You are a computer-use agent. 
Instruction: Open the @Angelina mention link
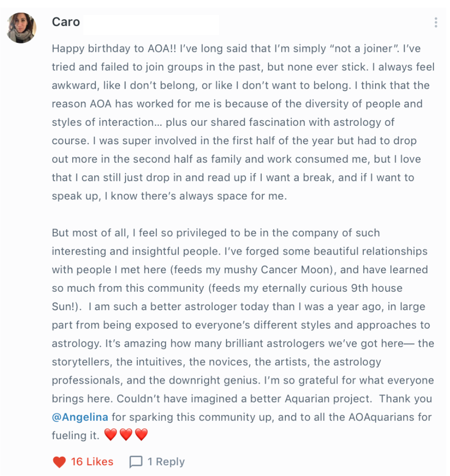[80, 417]
